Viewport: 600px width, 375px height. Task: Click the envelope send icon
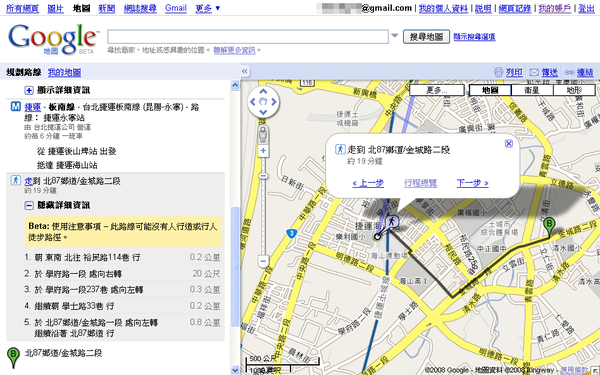[534, 72]
